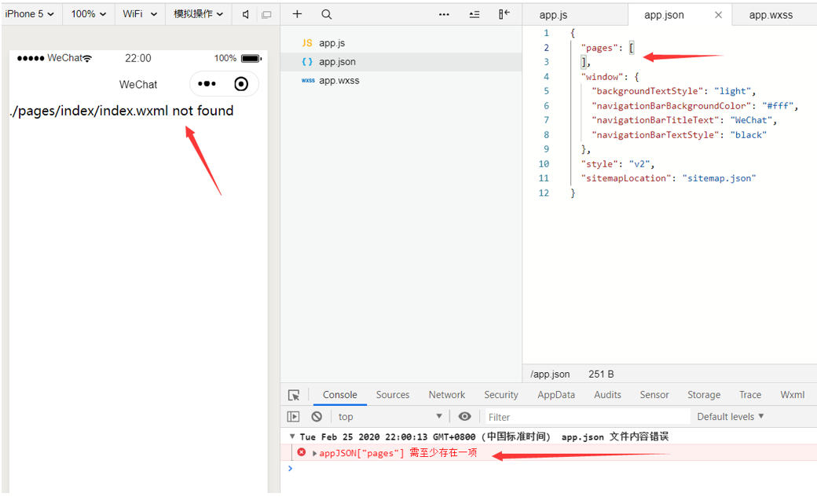817x504 pixels.
Task: Open the Security devtools tab
Action: (501, 395)
